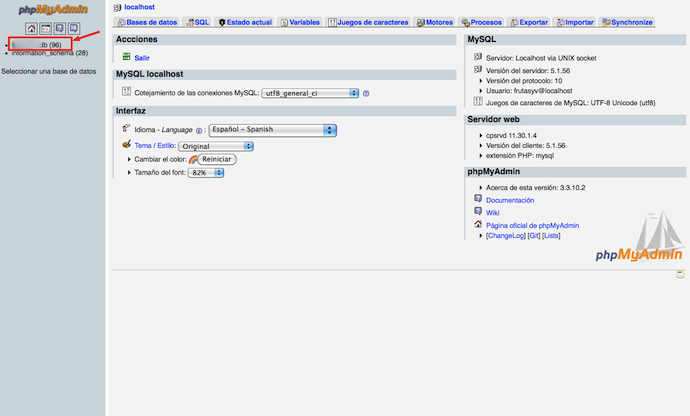Open the Original theme dropdown
Screen dimensions: 690x416
[x=216, y=146]
